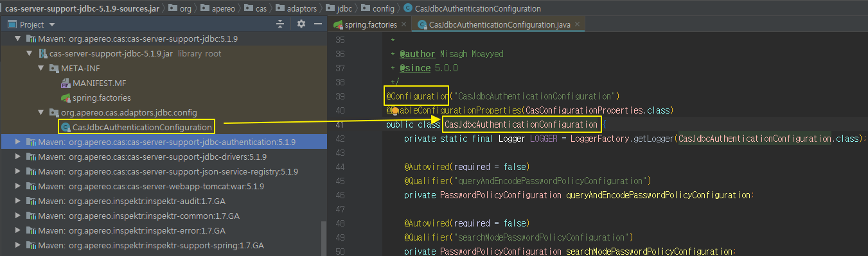Click the scroll-from-source (collapse) icon in Project panel
Screen dimensions: 868x256
280,24
